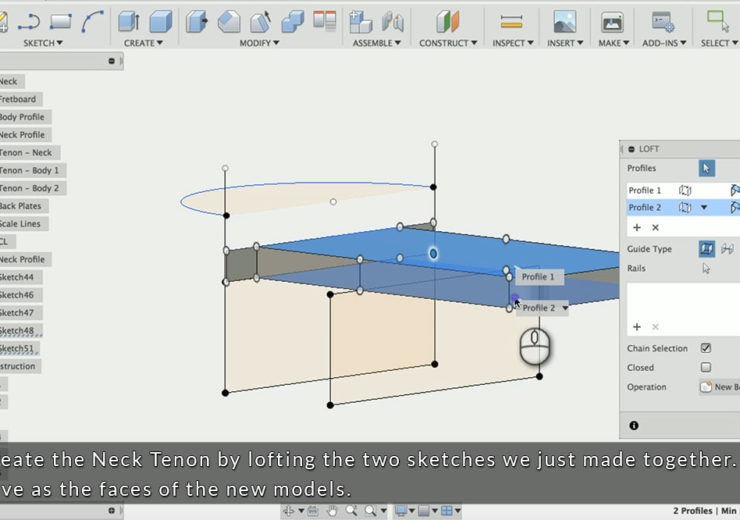Click the Fillet icon in Modify toolbar
The width and height of the screenshot is (740, 520).
click(228, 21)
